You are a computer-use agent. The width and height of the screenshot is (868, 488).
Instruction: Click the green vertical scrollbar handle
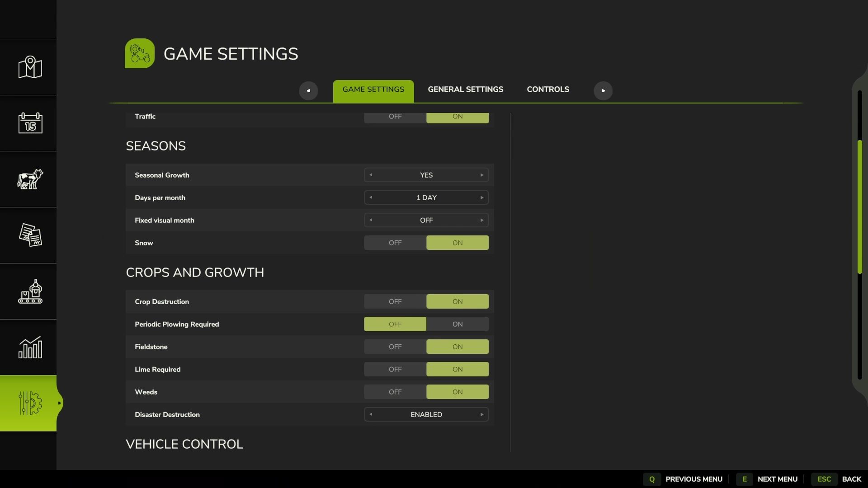click(x=859, y=207)
